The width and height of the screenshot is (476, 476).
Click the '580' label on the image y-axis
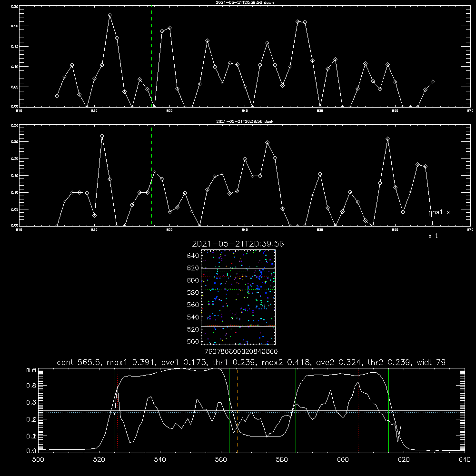tap(193, 293)
